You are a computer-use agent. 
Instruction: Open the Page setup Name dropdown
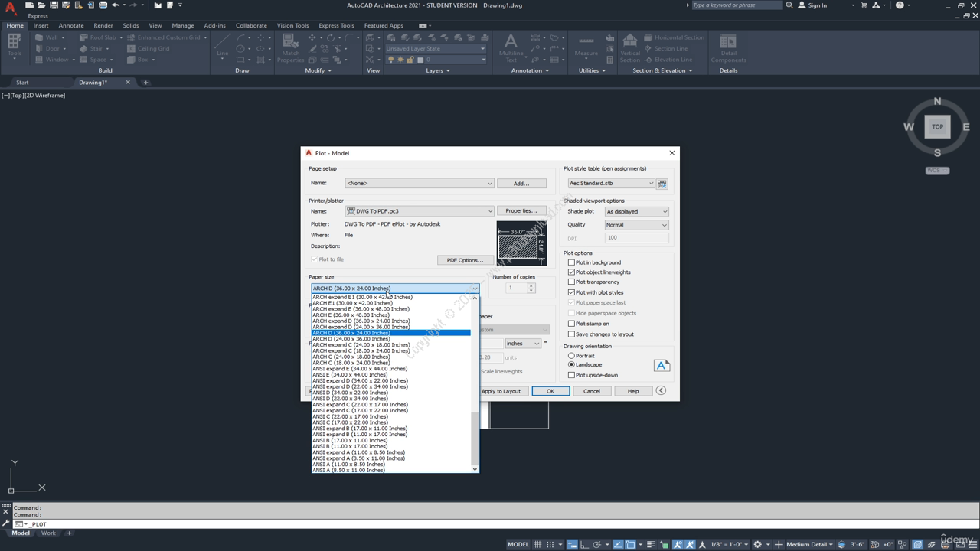(419, 184)
